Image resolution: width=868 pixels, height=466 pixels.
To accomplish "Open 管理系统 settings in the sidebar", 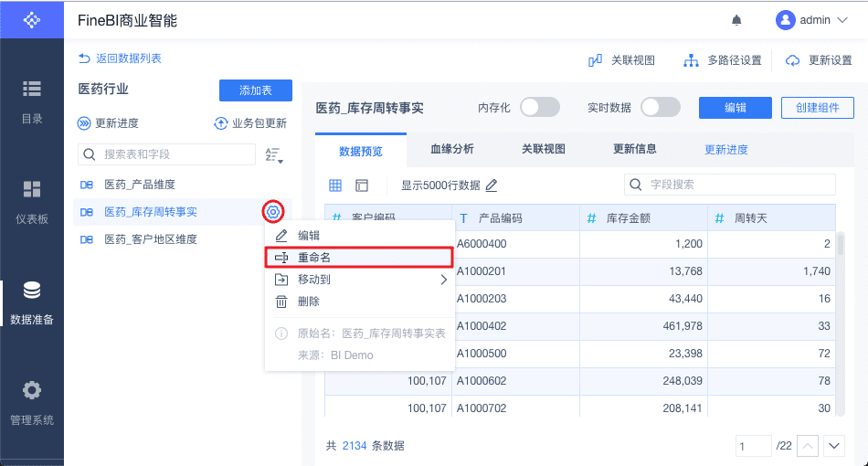I will click(32, 403).
